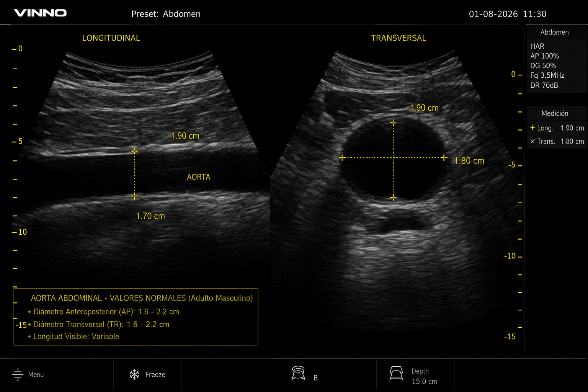Click the 1.70 cm label in longitudinal view

tap(150, 216)
